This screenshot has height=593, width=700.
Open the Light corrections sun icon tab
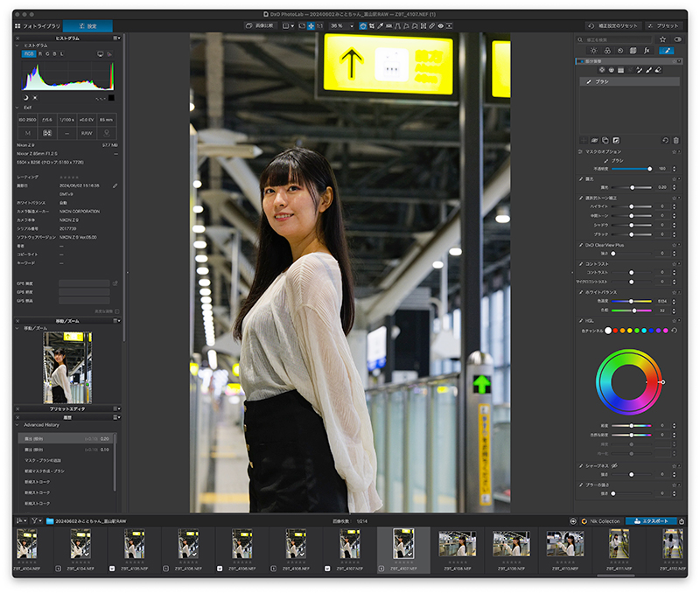[x=593, y=51]
